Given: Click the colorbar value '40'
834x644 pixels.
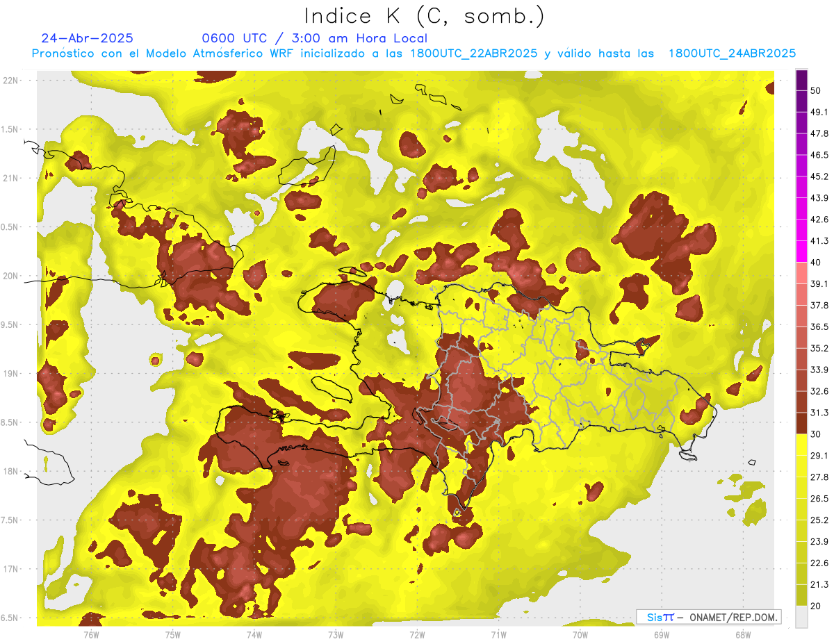Looking at the screenshot, I should pos(815,262).
